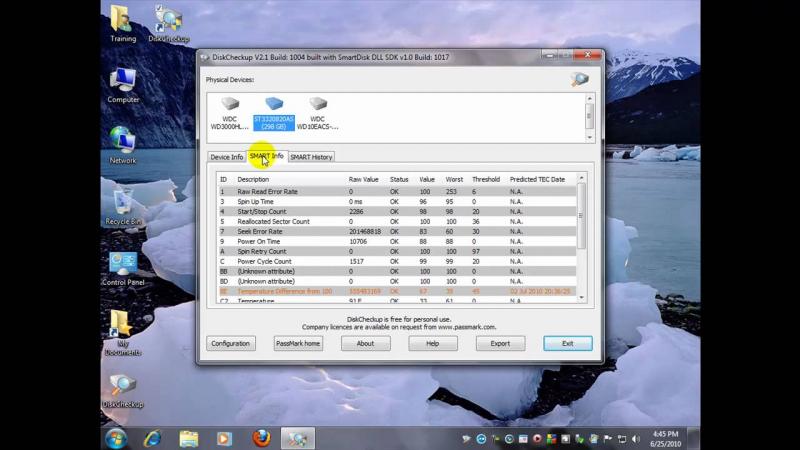The width and height of the screenshot is (800, 450).
Task: Click the taskbar clock showing 4:45 PM
Action: pyautogui.click(x=666, y=434)
